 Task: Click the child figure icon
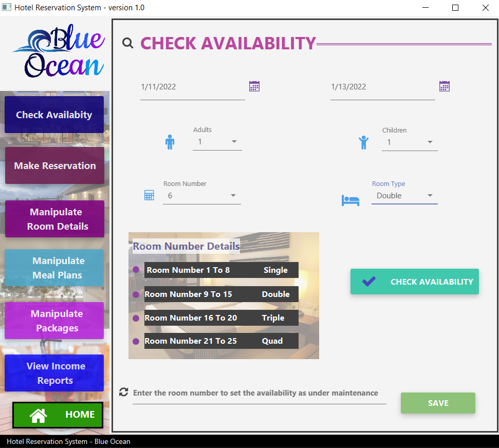coord(363,142)
